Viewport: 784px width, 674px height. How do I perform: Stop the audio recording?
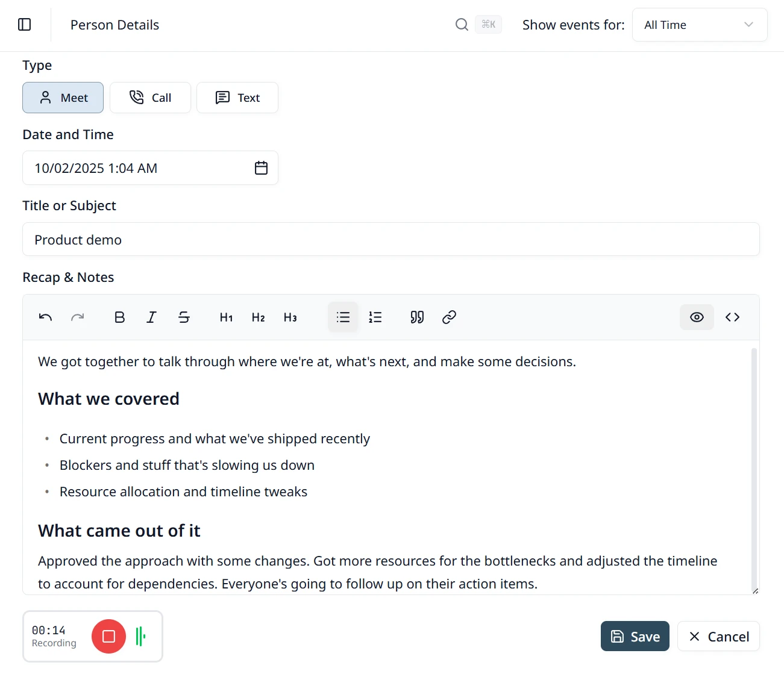click(x=108, y=637)
